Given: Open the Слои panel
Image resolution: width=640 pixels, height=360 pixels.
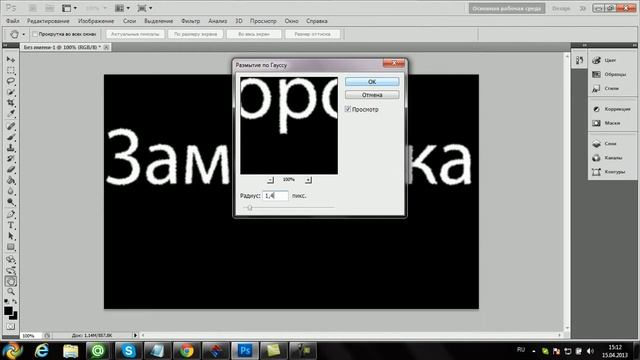Looking at the screenshot, I should [x=611, y=144].
